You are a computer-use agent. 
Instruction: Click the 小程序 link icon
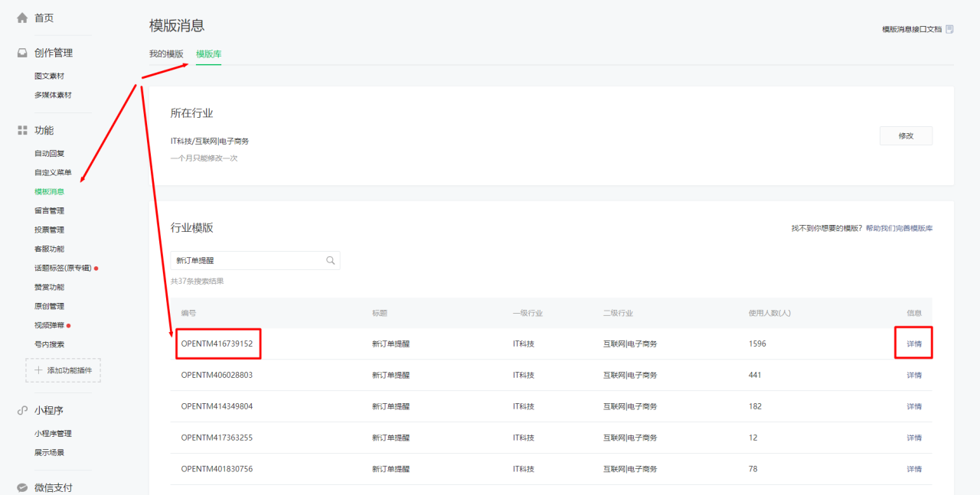(22, 411)
